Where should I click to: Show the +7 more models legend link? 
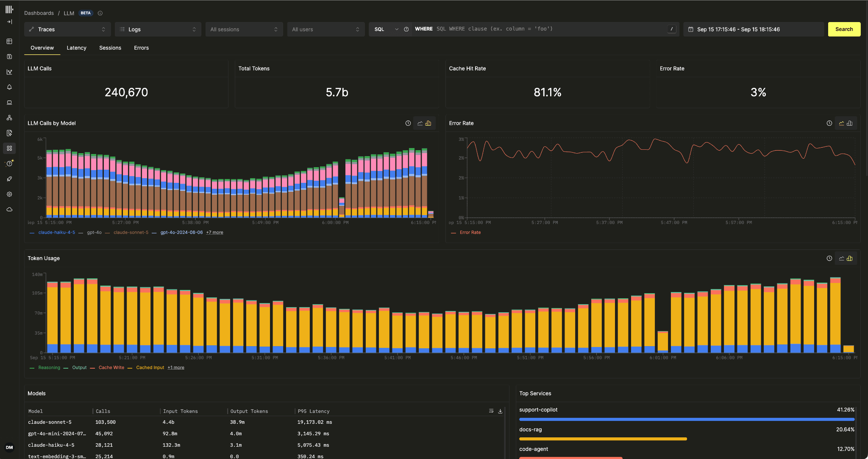pyautogui.click(x=214, y=232)
